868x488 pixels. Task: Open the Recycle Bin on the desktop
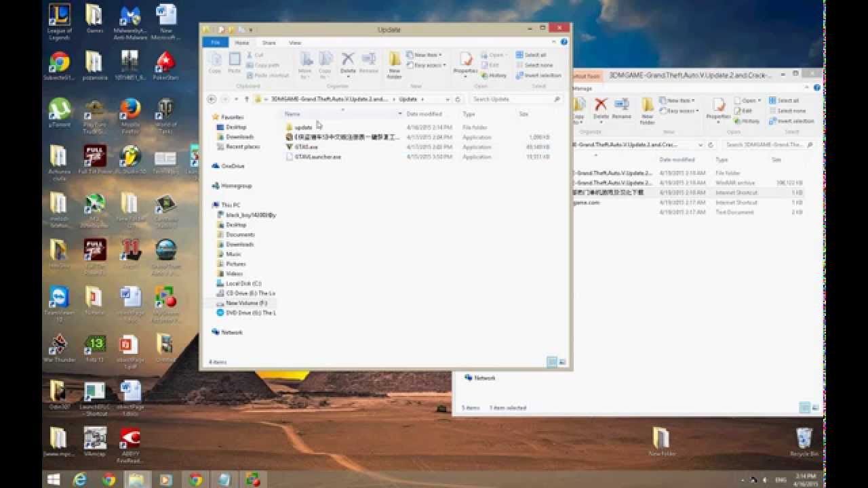point(804,442)
